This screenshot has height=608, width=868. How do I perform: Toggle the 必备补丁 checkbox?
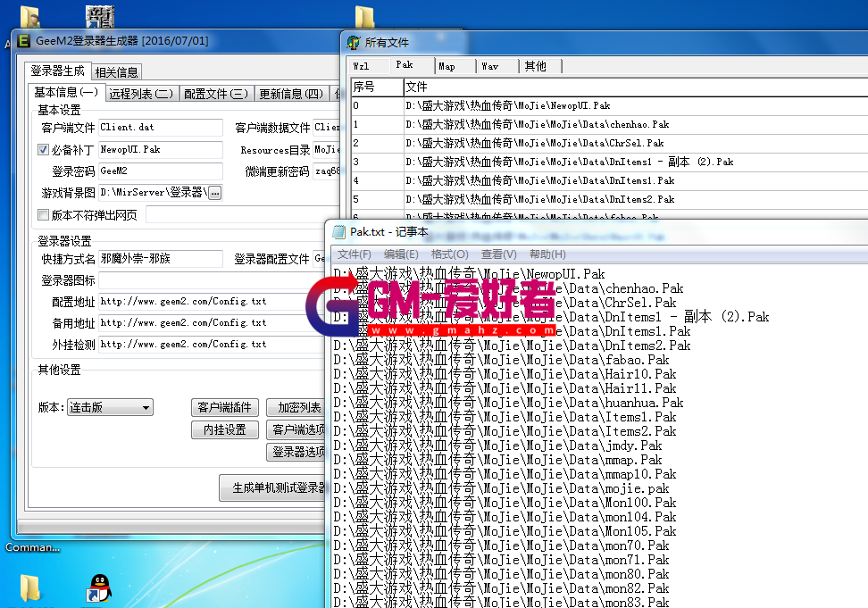[x=43, y=149]
